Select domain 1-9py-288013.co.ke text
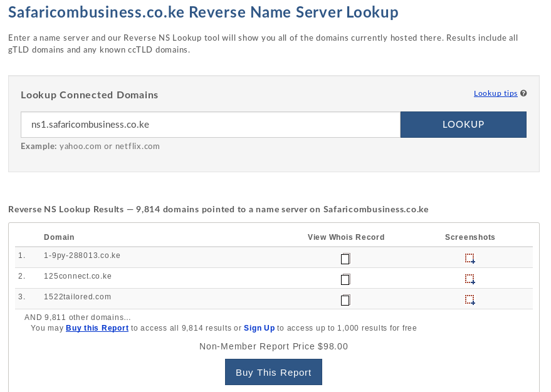This screenshot has width=551, height=392. (82, 255)
